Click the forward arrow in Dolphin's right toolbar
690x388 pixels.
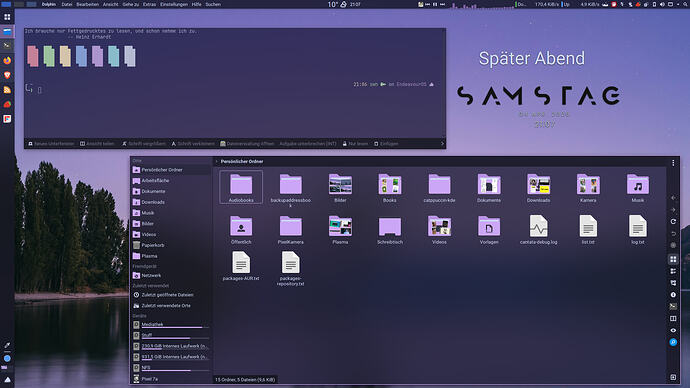click(x=673, y=210)
